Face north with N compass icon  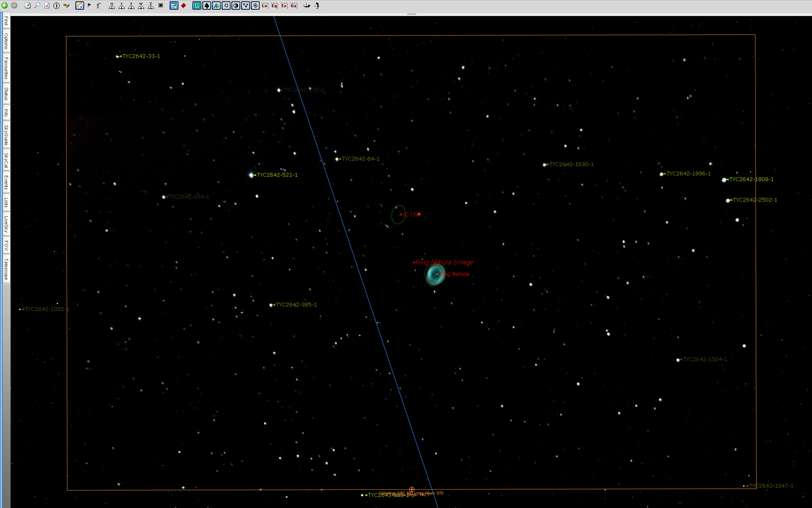pos(112,6)
